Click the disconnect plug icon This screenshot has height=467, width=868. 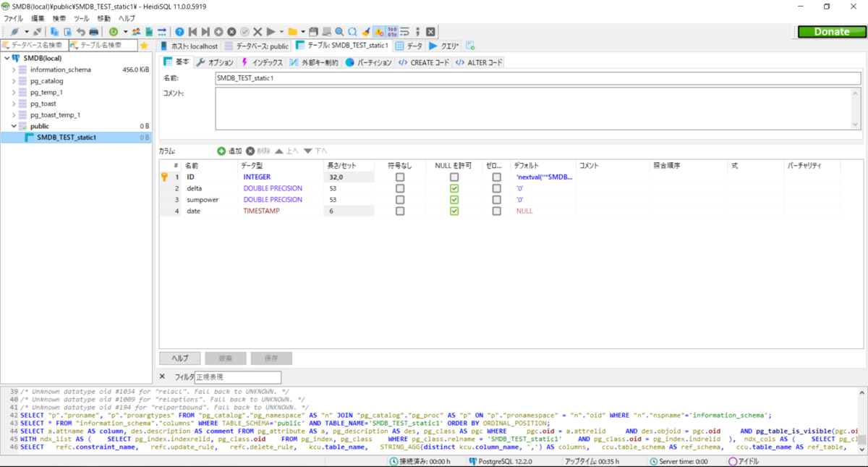click(x=37, y=32)
